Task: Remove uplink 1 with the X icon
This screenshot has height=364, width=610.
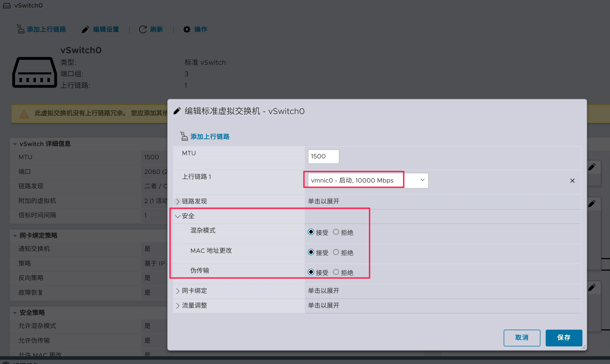Action: pos(572,181)
